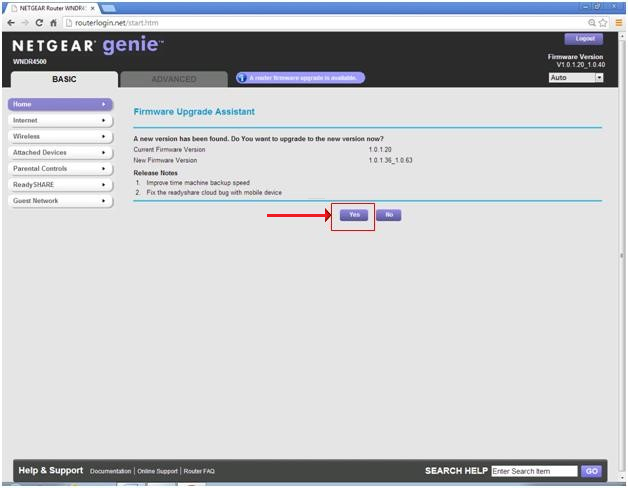Viewport: 628px width, 488px height.
Task: Click release note about time machine backup
Action: coord(198,183)
